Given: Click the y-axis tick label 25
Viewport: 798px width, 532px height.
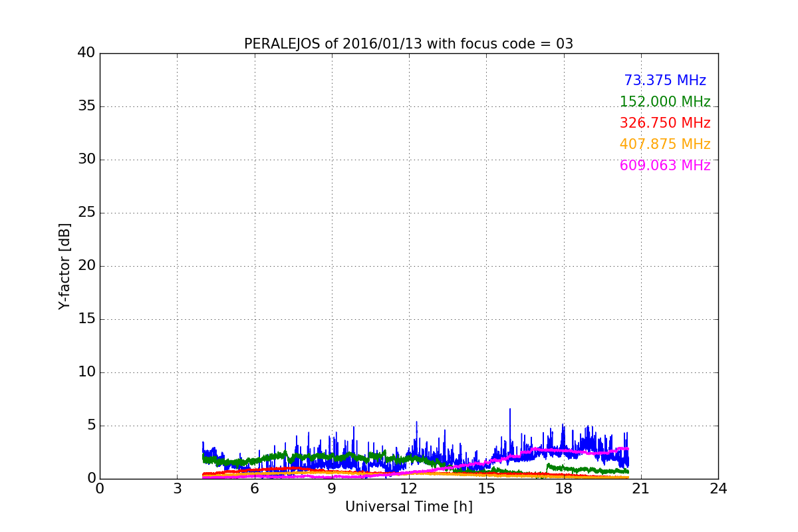Looking at the screenshot, I should [x=86, y=213].
